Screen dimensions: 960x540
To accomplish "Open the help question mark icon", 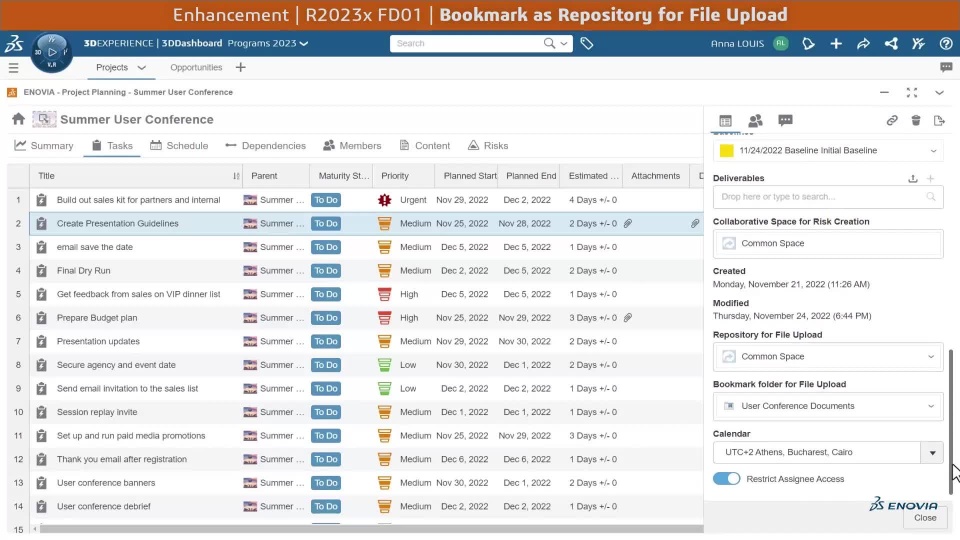I will click(946, 43).
